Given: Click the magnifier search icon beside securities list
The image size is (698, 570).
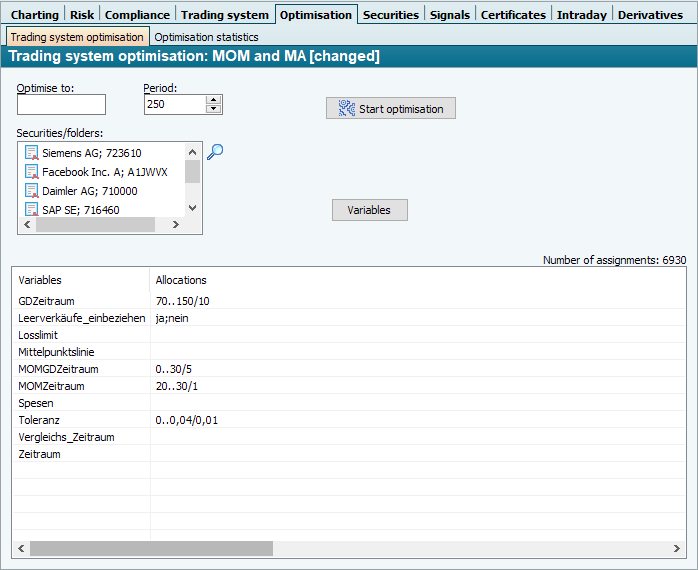Looking at the screenshot, I should click(215, 152).
